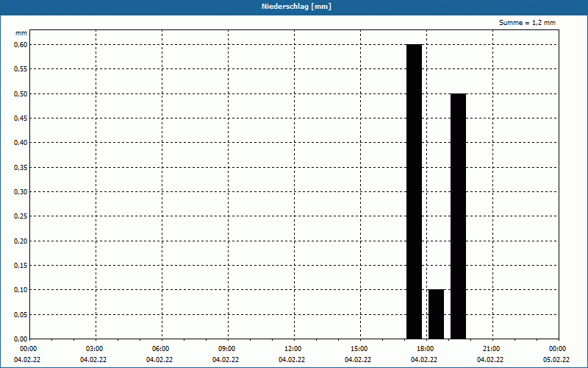Click the tallest bar reaching 0,60 mm

[414, 191]
